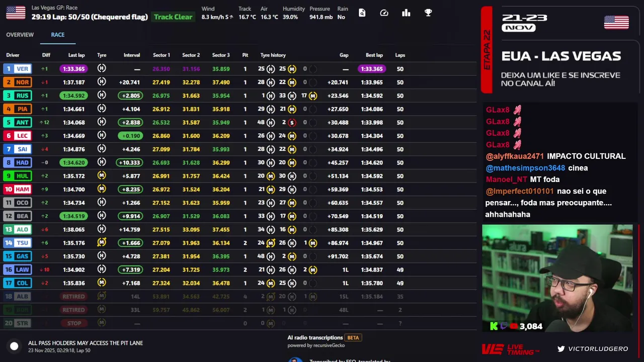Click the Tyre history column header
644x362 pixels.
click(273, 55)
